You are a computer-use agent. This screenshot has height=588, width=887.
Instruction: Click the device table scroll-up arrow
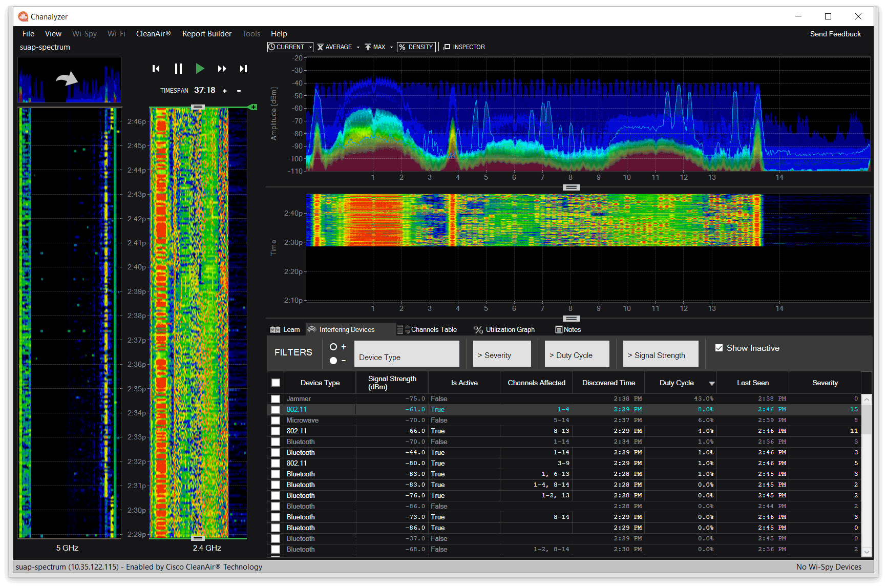click(x=867, y=399)
